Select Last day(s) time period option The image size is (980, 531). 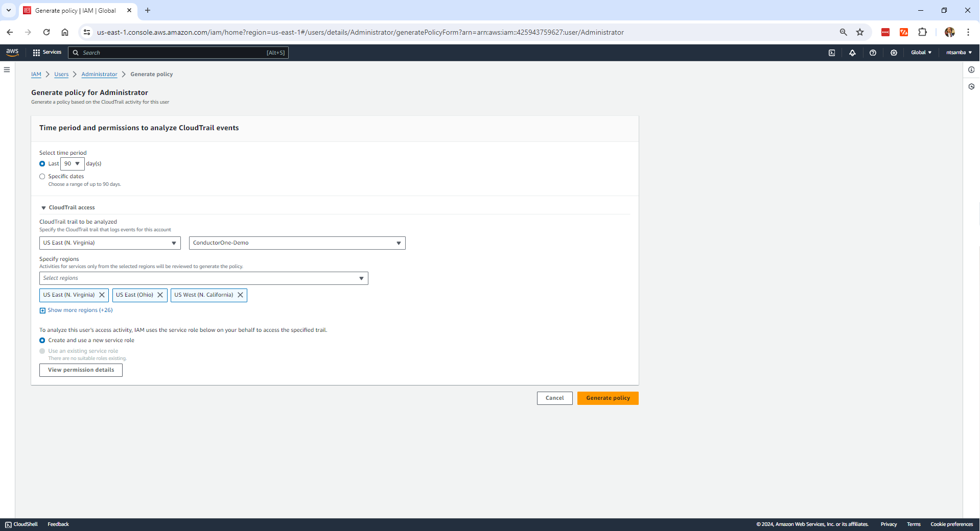pos(42,163)
